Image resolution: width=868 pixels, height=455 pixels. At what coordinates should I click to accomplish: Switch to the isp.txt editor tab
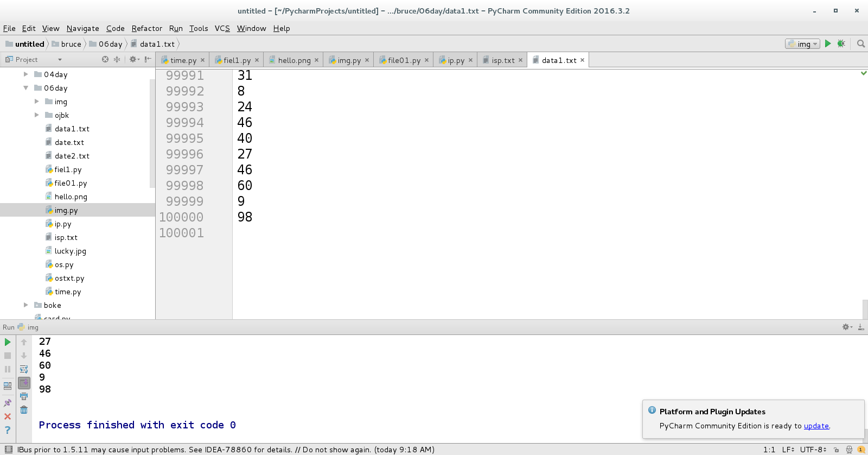502,60
